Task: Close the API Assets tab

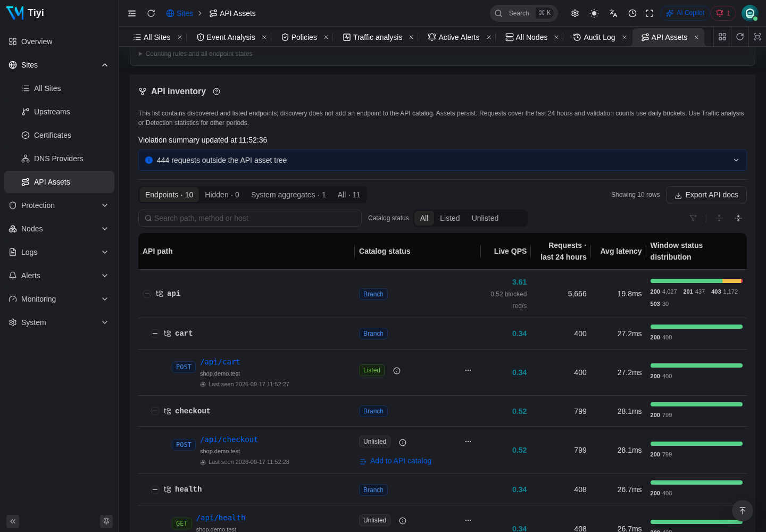Action: click(696, 37)
